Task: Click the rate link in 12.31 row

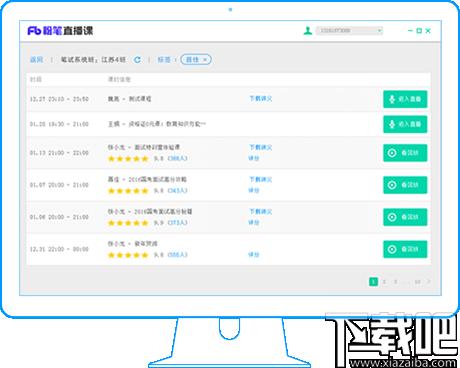Action: point(254,255)
